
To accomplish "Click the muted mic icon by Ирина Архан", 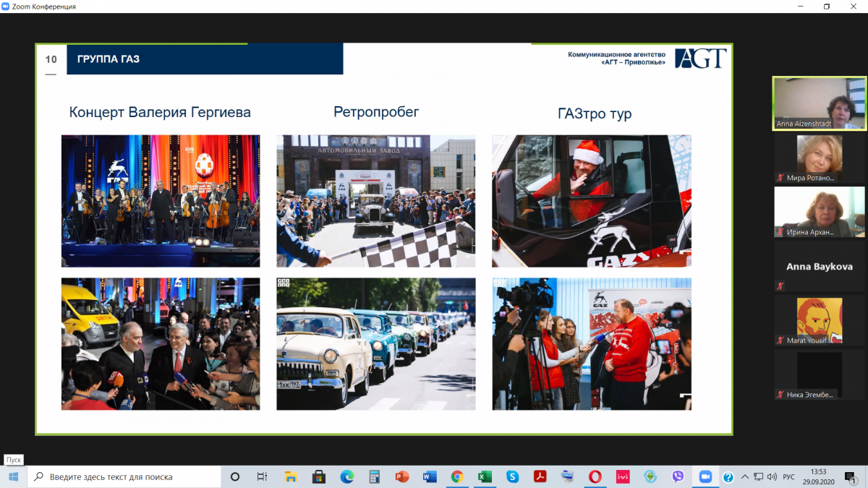I will (x=780, y=231).
